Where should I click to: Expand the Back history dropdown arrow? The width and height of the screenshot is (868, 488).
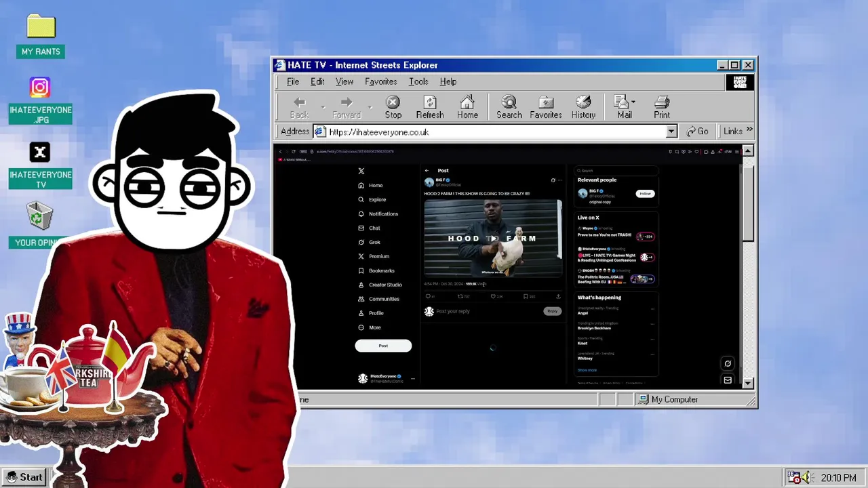323,107
